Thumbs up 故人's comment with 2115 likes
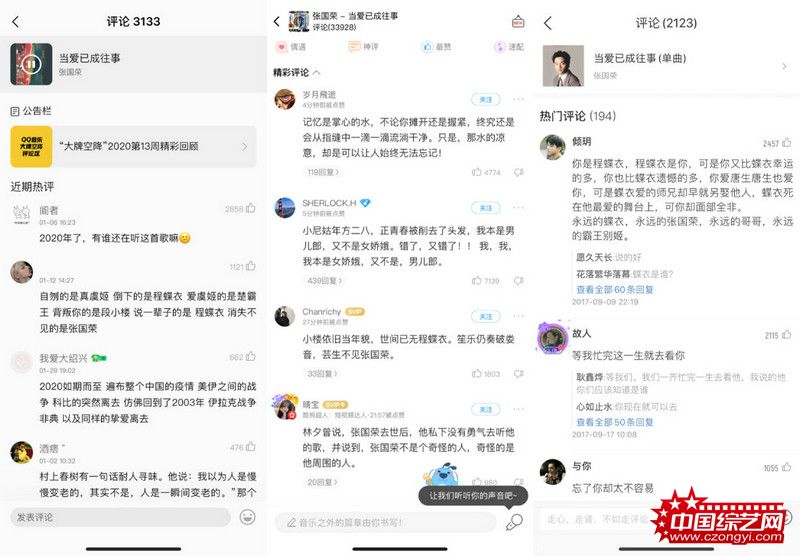800x556 pixels. click(x=787, y=335)
